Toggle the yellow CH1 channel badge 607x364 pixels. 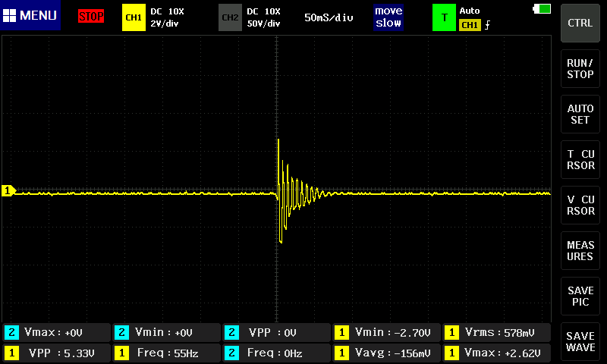click(134, 17)
